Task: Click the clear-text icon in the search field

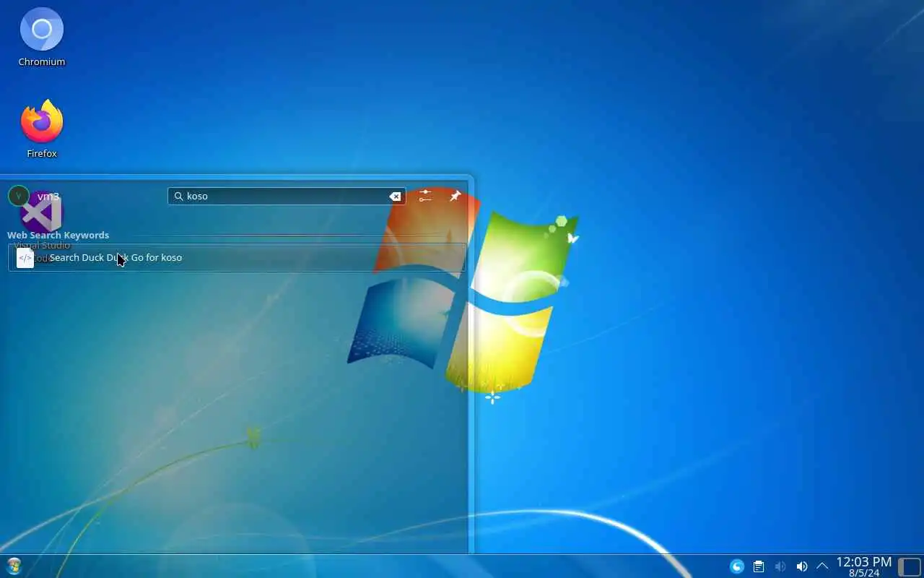Action: point(396,197)
